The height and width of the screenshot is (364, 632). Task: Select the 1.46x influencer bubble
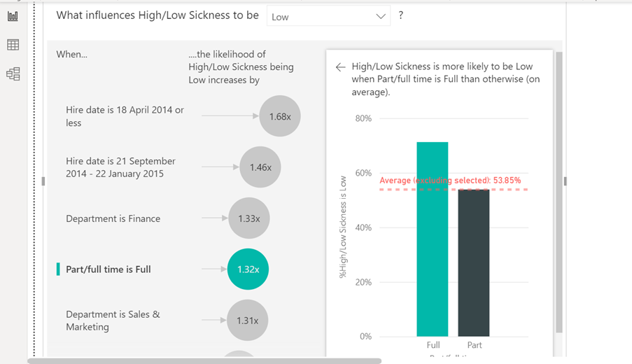coord(260,167)
